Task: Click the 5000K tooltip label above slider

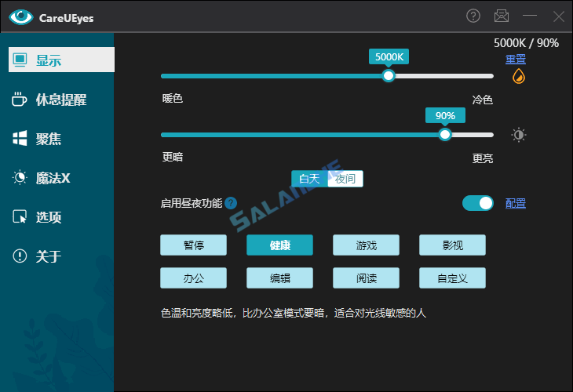Action: [389, 56]
